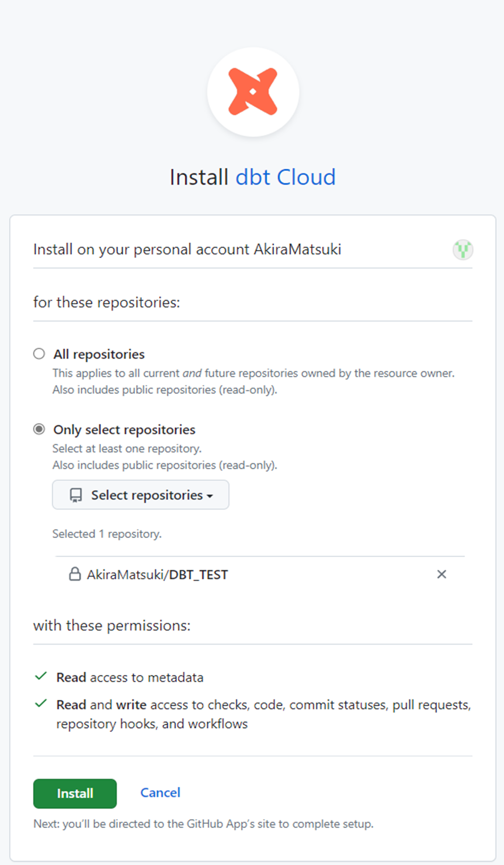
Task: Select the All repositories radio button
Action: (x=39, y=354)
